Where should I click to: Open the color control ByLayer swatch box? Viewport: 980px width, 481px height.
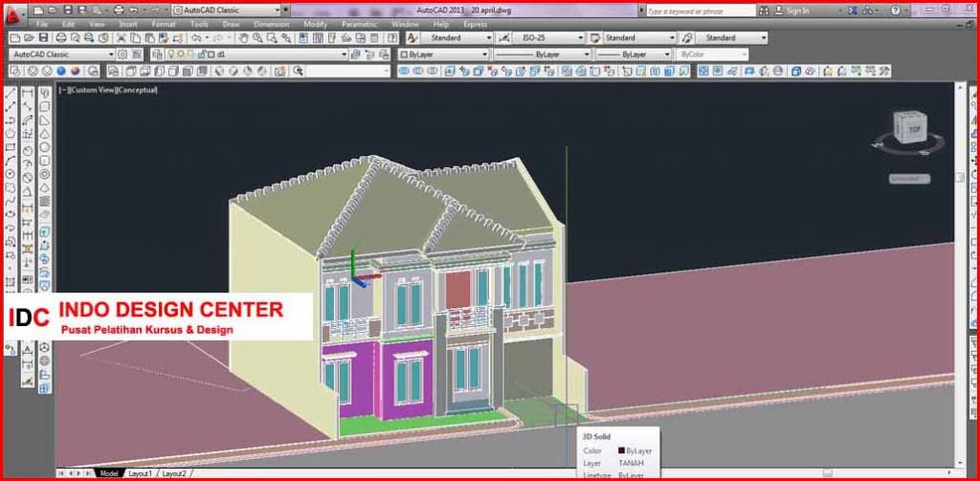point(443,55)
